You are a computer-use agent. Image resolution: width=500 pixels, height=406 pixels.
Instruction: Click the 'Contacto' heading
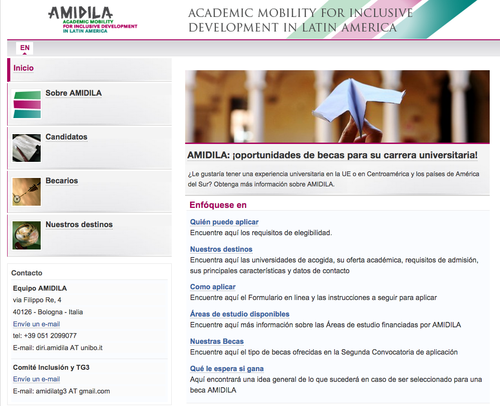point(27,273)
